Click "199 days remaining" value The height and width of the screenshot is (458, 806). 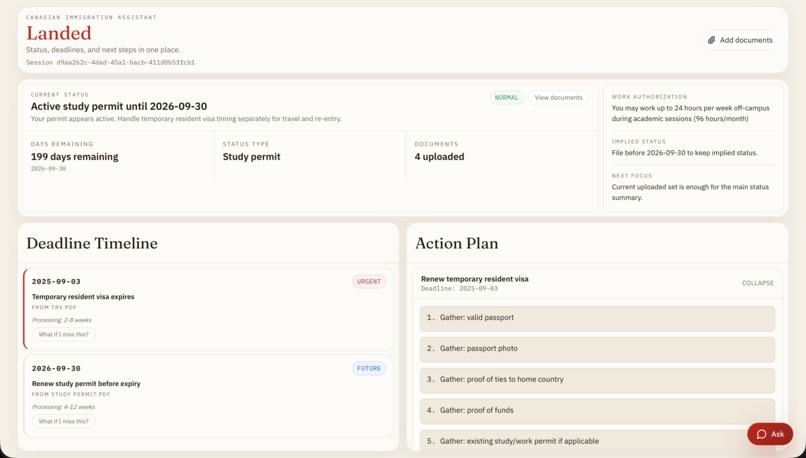click(75, 157)
